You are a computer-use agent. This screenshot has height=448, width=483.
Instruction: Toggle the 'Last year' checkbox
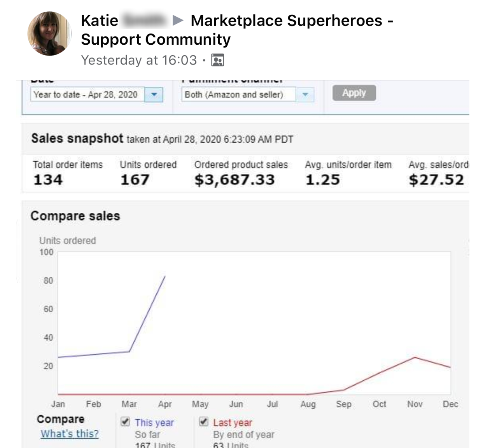pos(203,422)
